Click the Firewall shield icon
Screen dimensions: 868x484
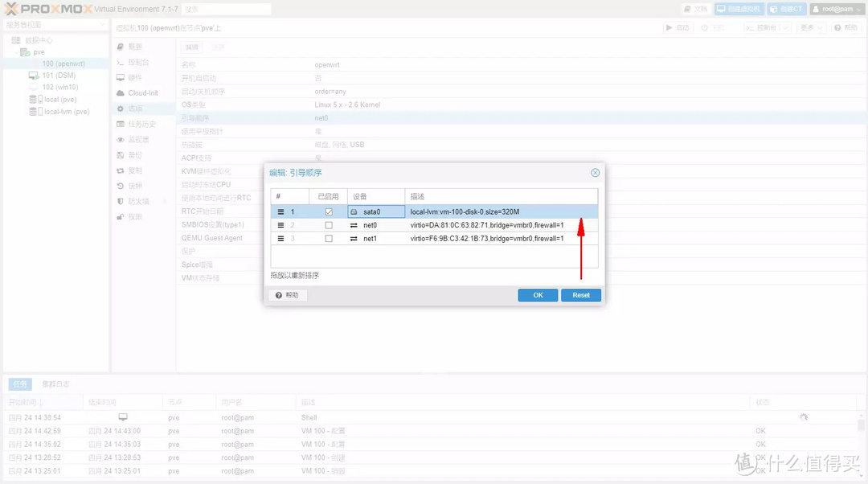coord(120,202)
